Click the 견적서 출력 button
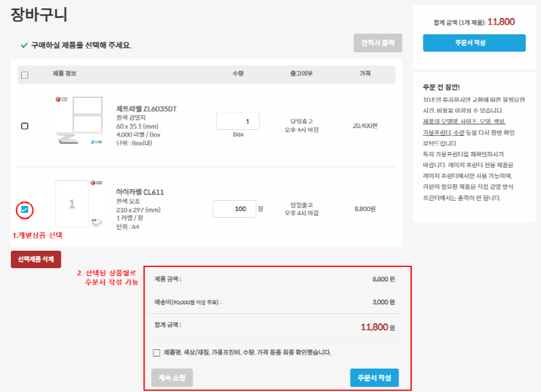Screen dimensions: 541x392 378,43
